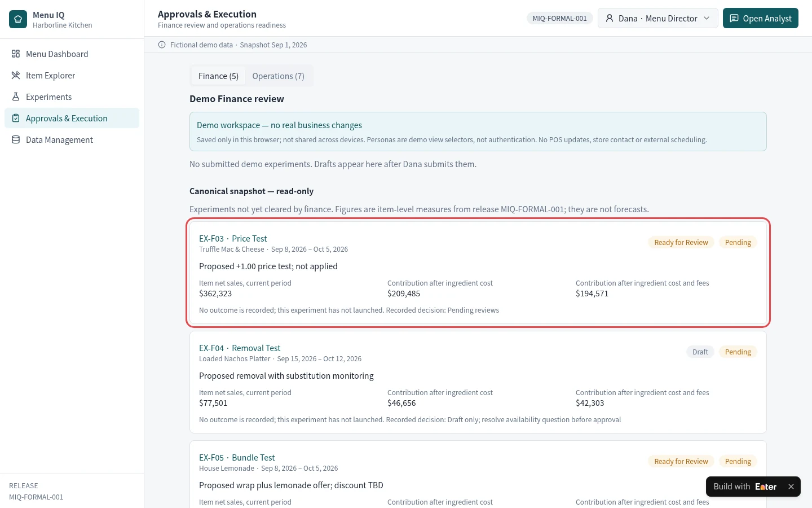Click the Proposed removal with substitution monitoring text
This screenshot has width=812, height=508.
tap(286, 376)
